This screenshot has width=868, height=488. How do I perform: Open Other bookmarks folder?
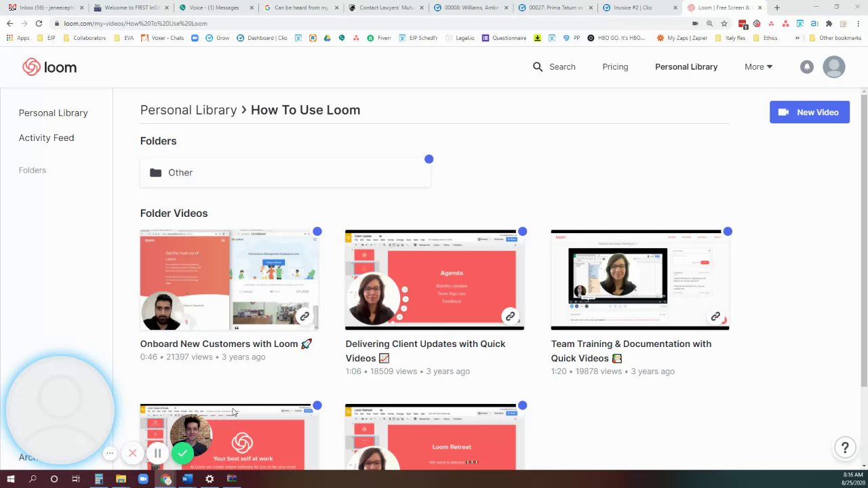(x=835, y=38)
